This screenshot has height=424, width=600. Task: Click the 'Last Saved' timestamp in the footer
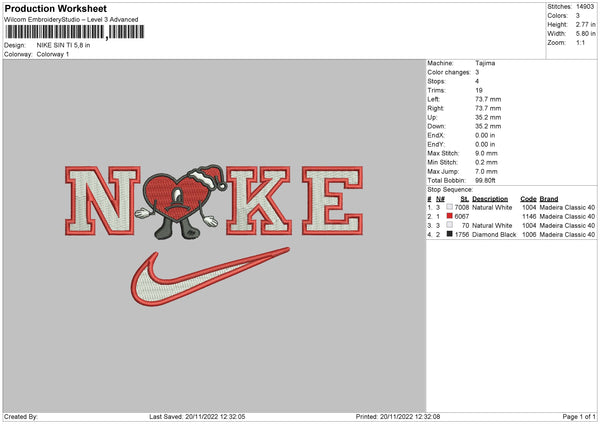click(x=197, y=417)
